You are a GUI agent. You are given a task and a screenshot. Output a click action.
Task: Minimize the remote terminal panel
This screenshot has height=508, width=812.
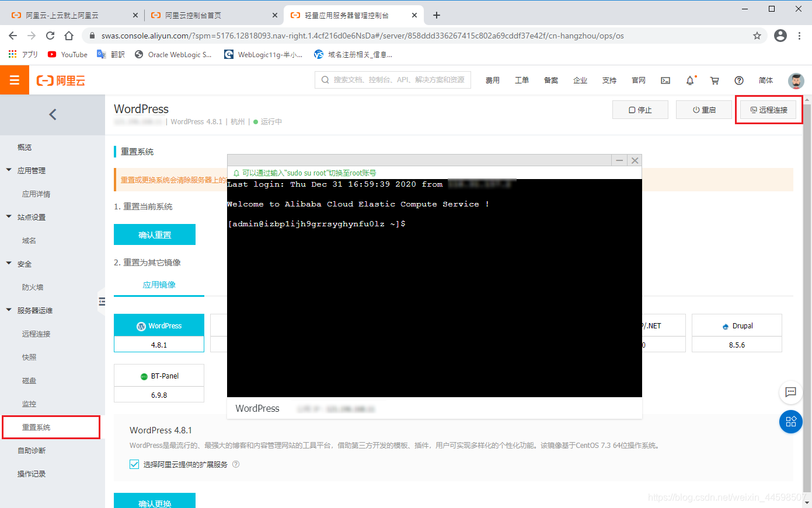[619, 160]
